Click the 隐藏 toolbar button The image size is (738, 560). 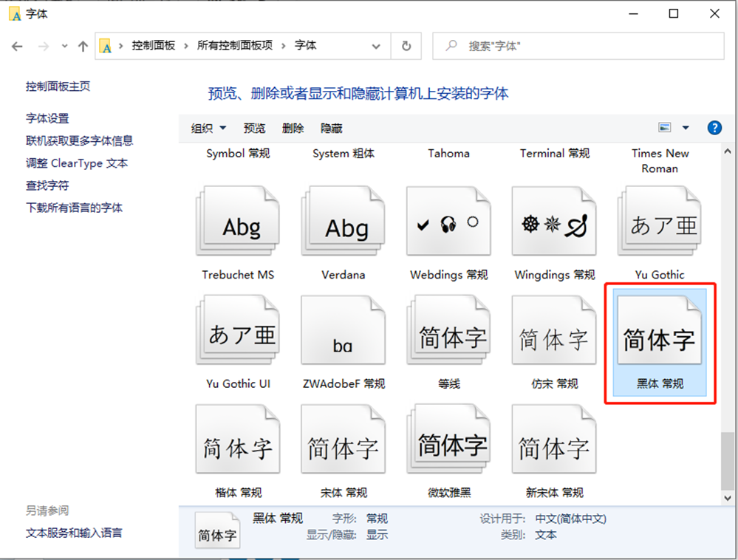point(330,127)
